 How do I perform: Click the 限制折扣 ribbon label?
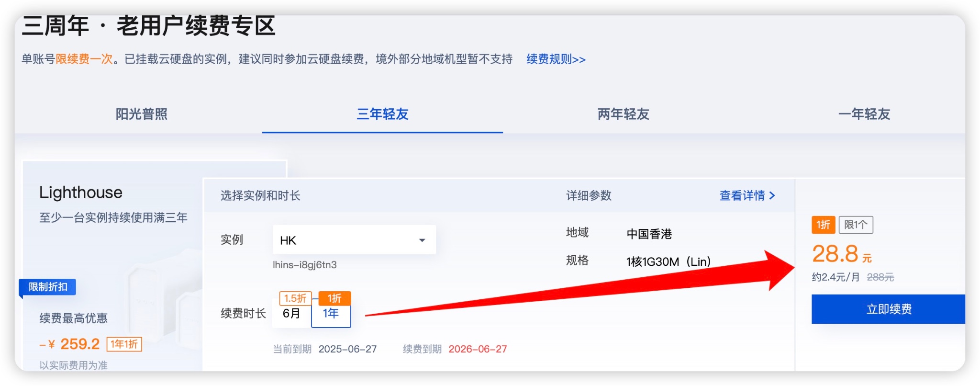pyautogui.click(x=47, y=287)
